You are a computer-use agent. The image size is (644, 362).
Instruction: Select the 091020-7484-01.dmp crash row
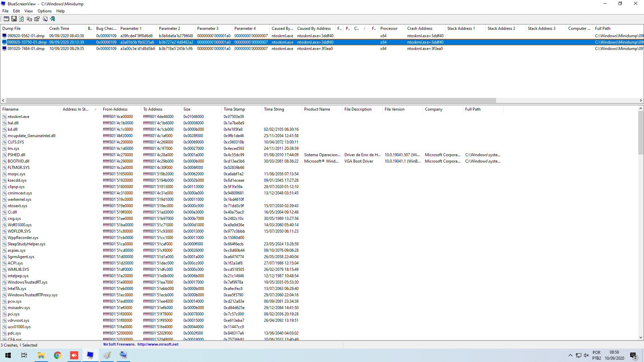[322, 49]
